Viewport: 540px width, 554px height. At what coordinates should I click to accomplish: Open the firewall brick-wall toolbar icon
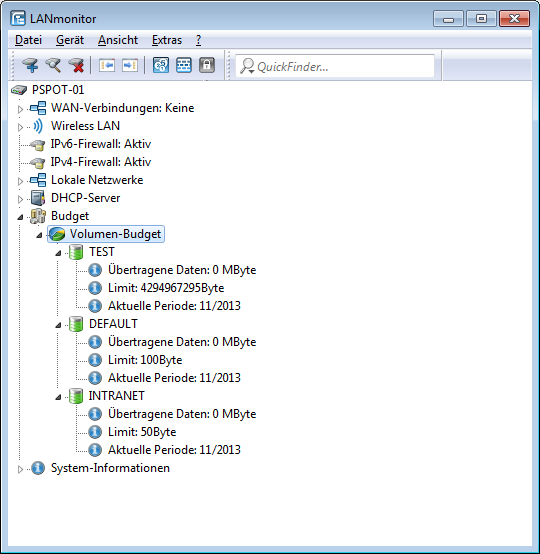(184, 65)
